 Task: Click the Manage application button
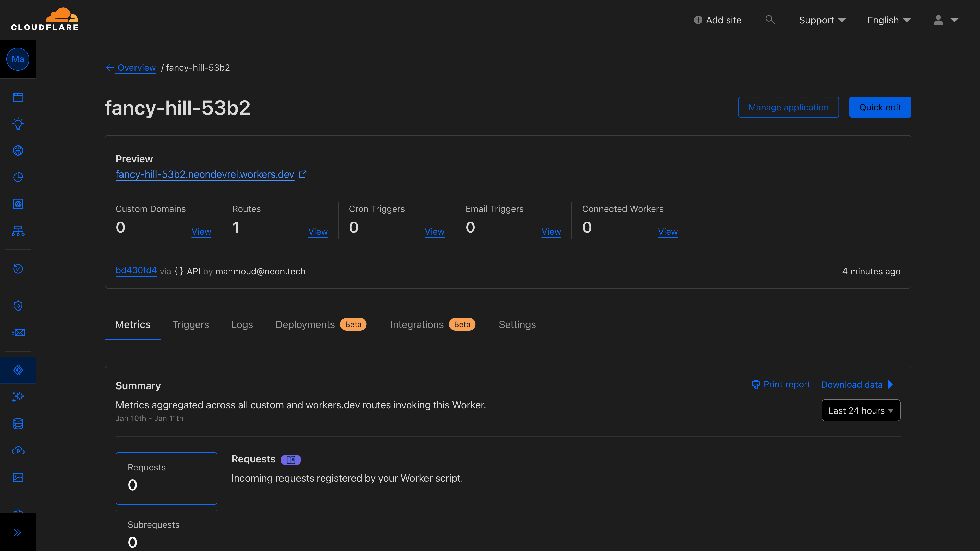tap(788, 107)
